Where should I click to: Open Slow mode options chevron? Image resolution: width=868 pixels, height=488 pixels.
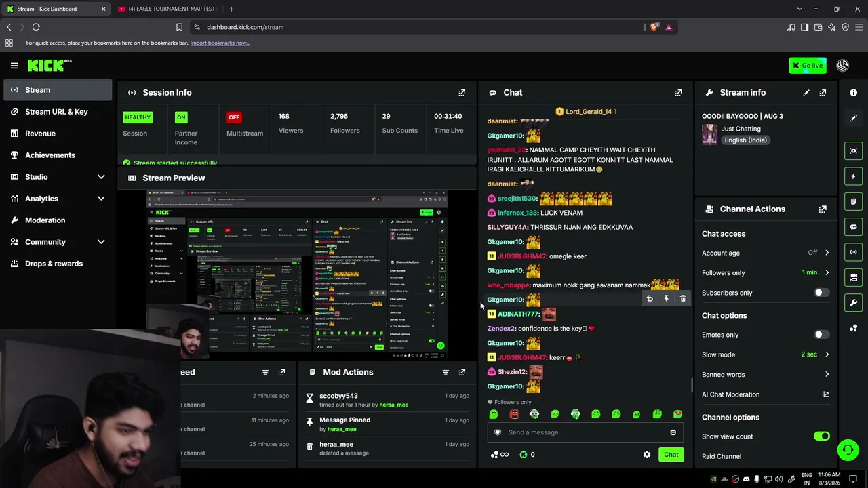827,354
